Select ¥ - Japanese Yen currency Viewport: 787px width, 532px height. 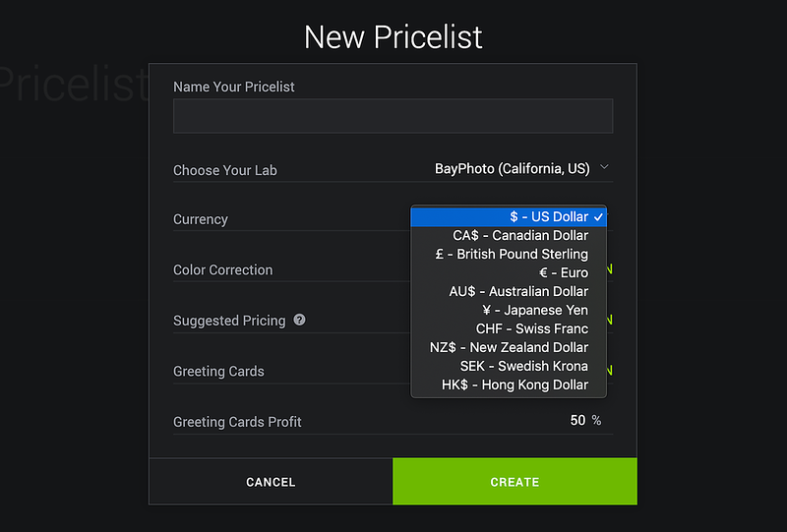(509, 310)
